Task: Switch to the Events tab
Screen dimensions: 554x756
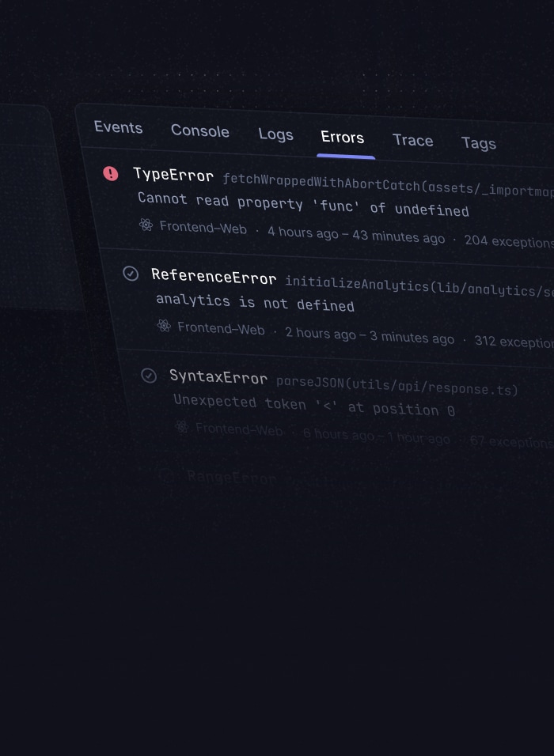Action: tap(119, 128)
